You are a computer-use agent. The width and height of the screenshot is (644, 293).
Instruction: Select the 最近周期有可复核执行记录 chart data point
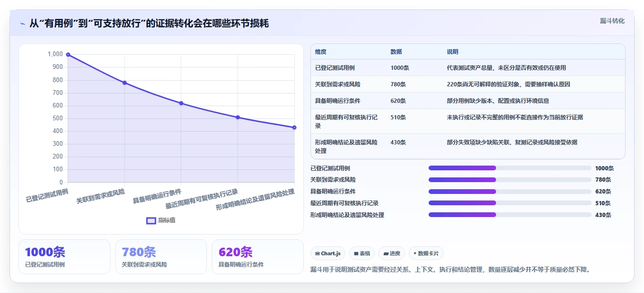238,117
